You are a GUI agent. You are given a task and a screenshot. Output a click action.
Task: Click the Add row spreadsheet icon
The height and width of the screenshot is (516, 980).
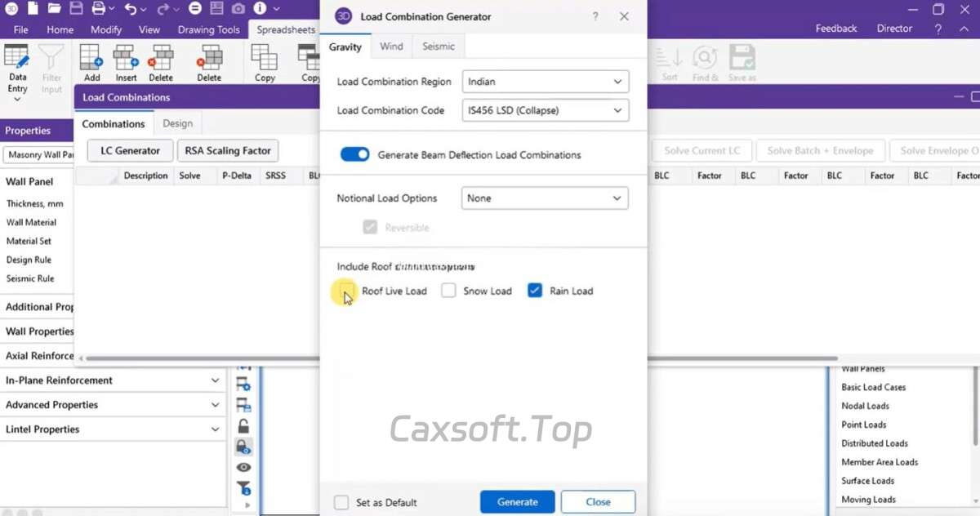(x=91, y=60)
